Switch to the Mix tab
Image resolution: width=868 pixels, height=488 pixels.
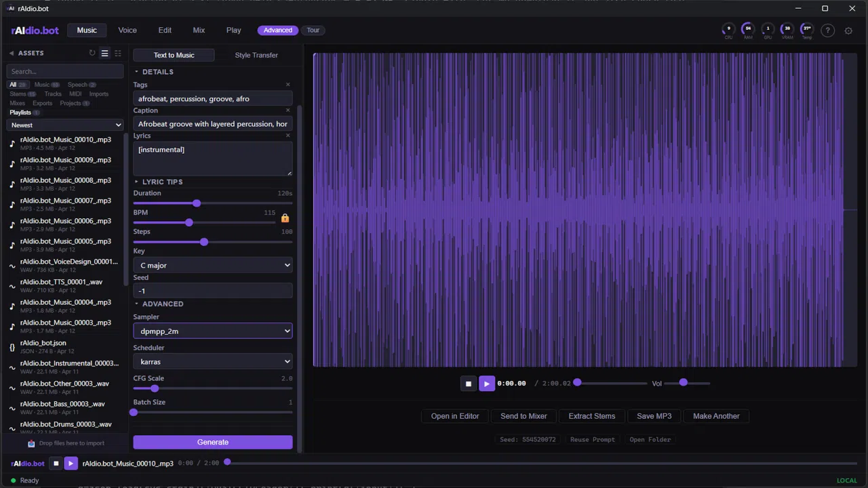[x=199, y=30]
